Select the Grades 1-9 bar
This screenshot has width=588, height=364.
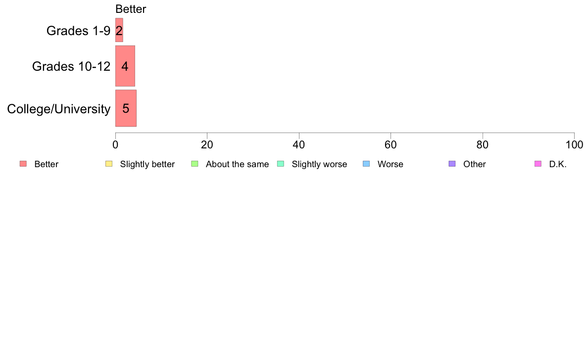coord(119,30)
